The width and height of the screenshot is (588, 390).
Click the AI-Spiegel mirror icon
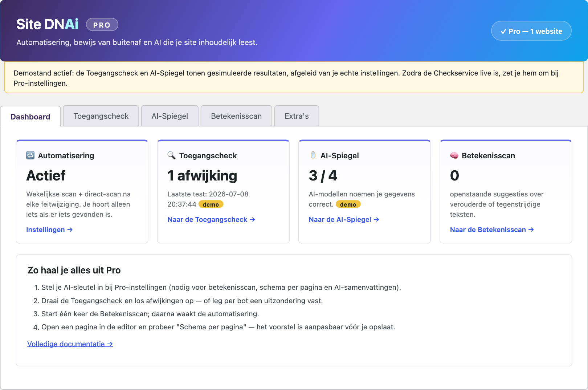tap(313, 155)
